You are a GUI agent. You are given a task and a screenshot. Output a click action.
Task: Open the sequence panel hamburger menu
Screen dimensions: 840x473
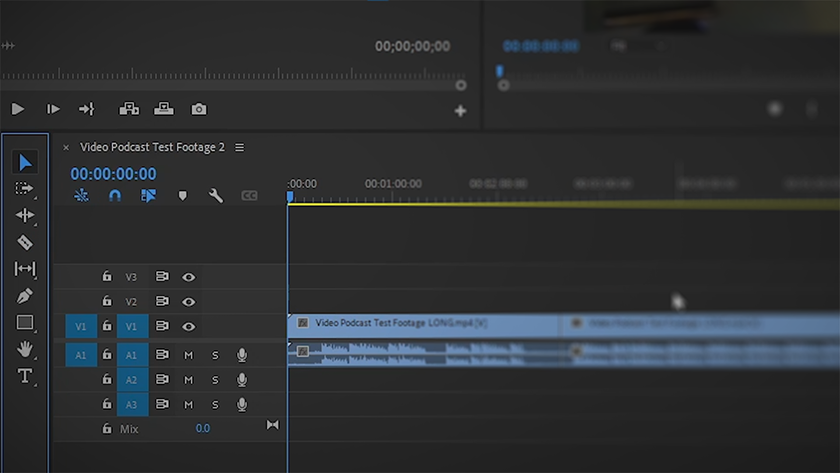point(239,147)
